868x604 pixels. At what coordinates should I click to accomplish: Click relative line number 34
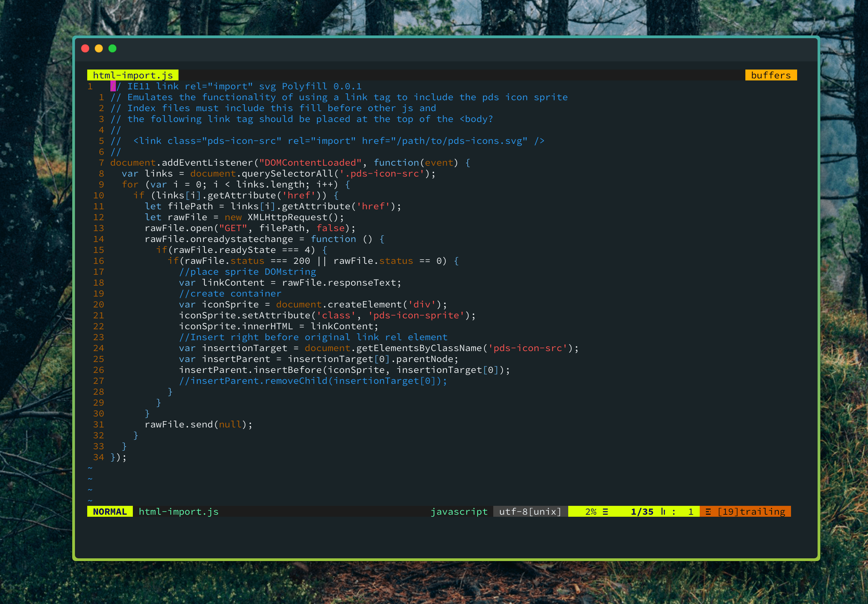pyautogui.click(x=98, y=457)
